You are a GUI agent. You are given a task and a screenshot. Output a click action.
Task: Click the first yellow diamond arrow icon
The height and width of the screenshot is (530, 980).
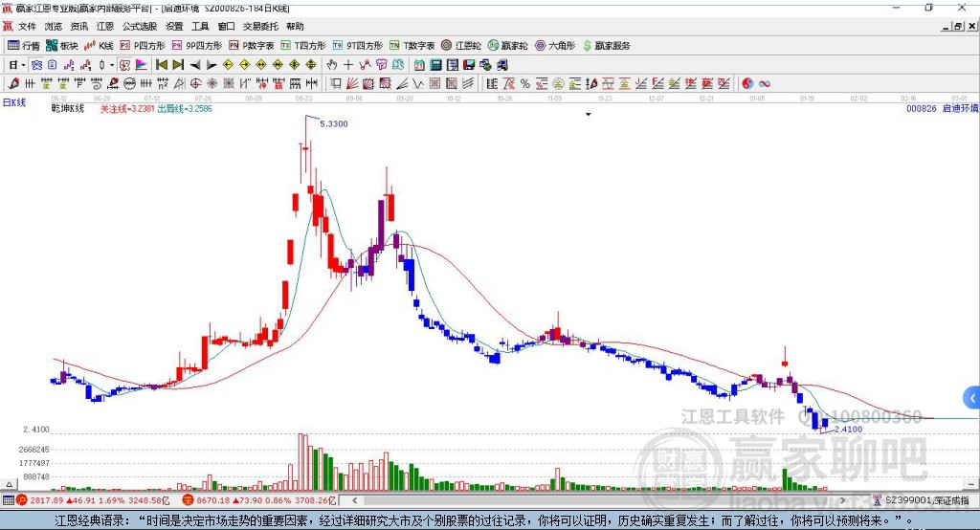[228, 65]
